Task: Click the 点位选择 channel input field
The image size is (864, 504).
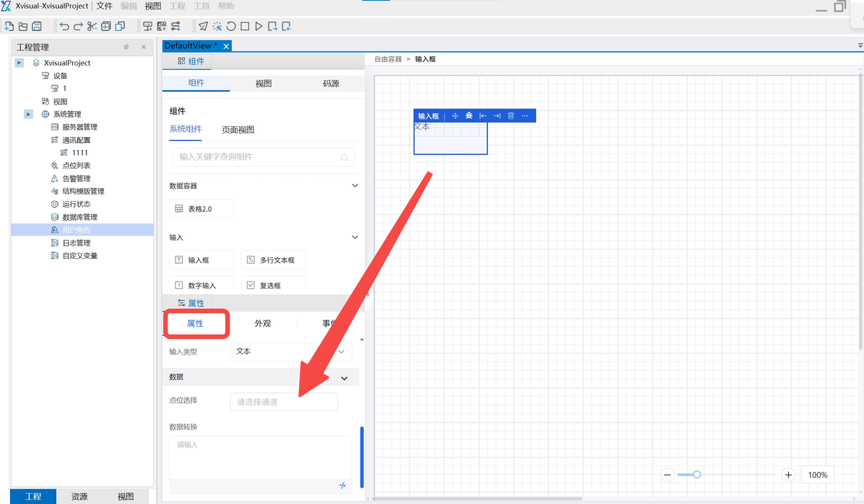Action: pos(283,402)
